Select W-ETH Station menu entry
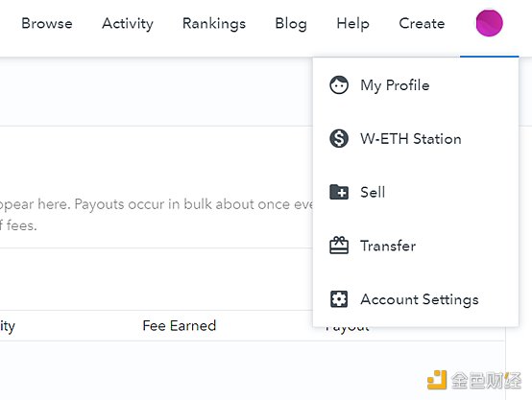Screen dimensions: 532x400 pyautogui.click(x=411, y=139)
